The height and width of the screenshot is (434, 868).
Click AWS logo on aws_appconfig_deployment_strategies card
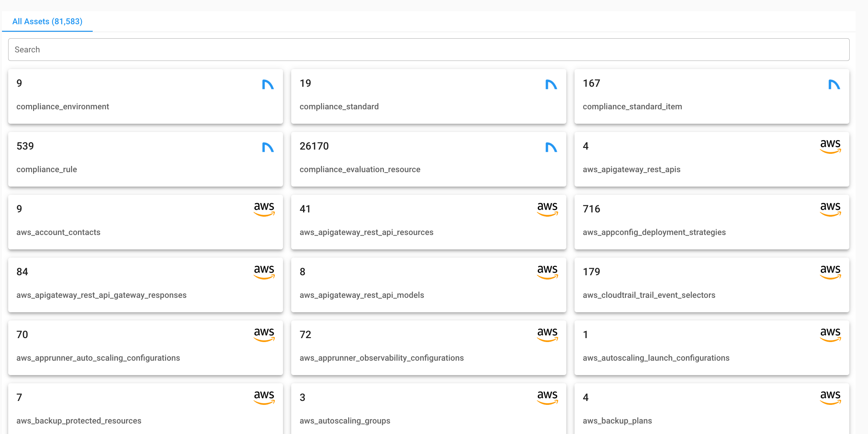(x=830, y=209)
